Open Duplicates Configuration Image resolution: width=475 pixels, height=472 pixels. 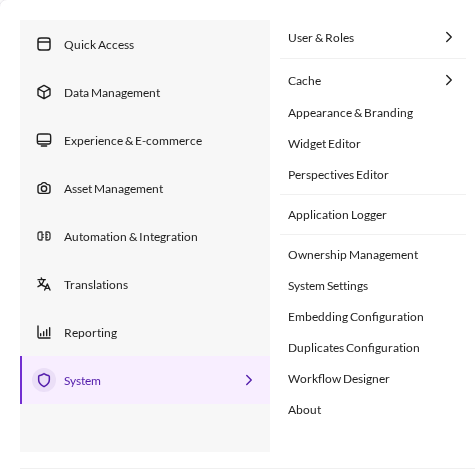click(373, 348)
